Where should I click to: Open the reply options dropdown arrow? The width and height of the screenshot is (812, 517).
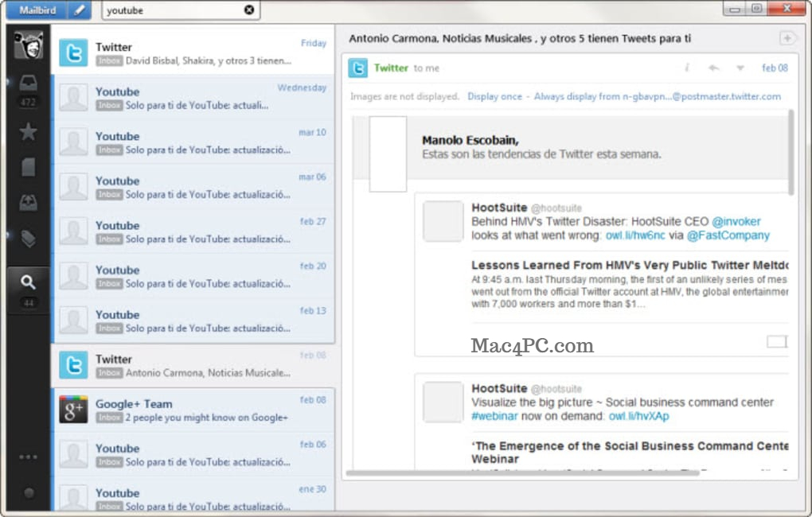(740, 68)
